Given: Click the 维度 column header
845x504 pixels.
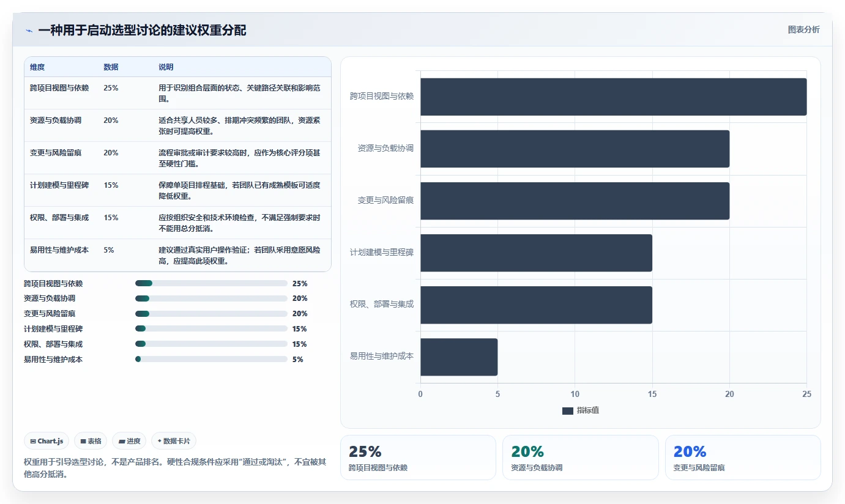Looking at the screenshot, I should pos(37,67).
